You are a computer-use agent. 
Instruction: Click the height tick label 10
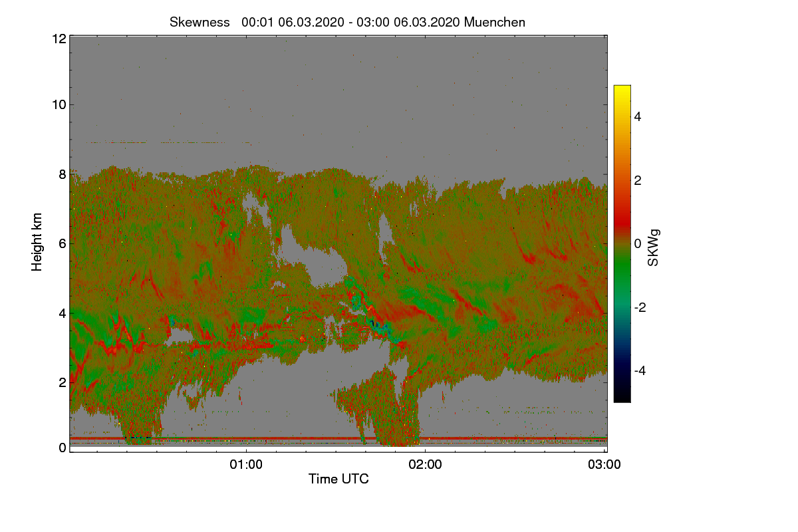pos(58,104)
